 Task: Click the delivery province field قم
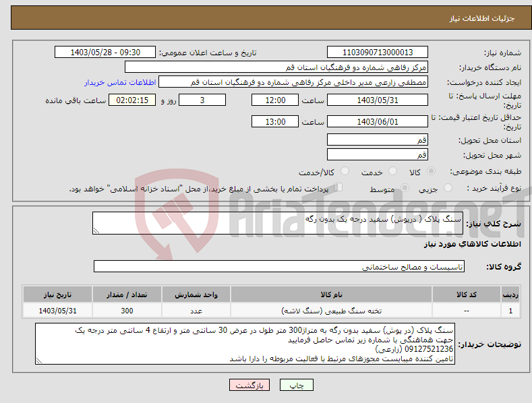(378, 139)
